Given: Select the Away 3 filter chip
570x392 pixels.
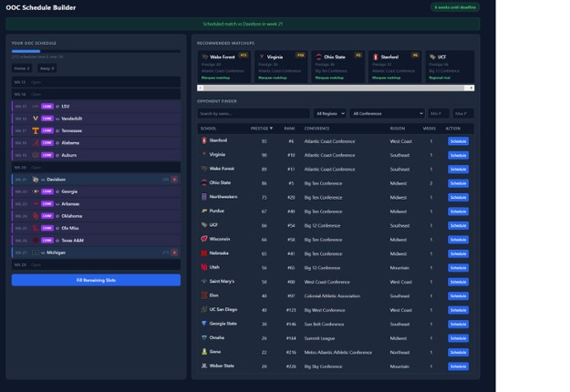Looking at the screenshot, I should pos(47,68).
